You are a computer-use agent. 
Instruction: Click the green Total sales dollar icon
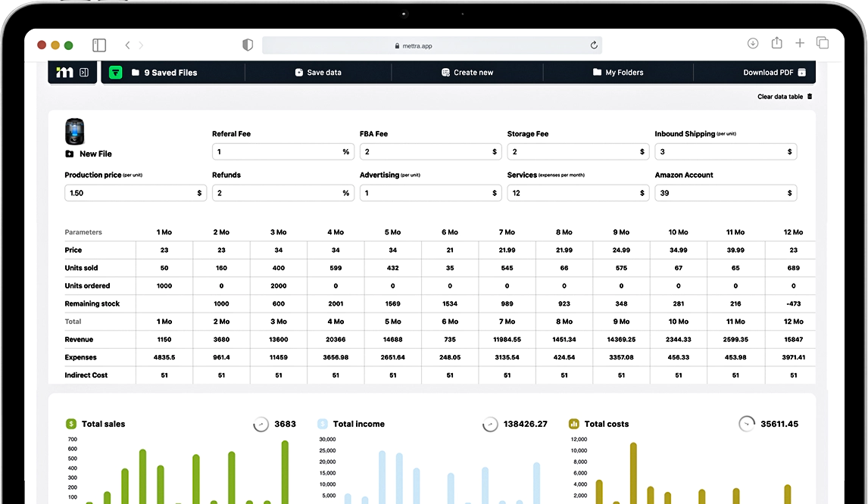tap(71, 424)
